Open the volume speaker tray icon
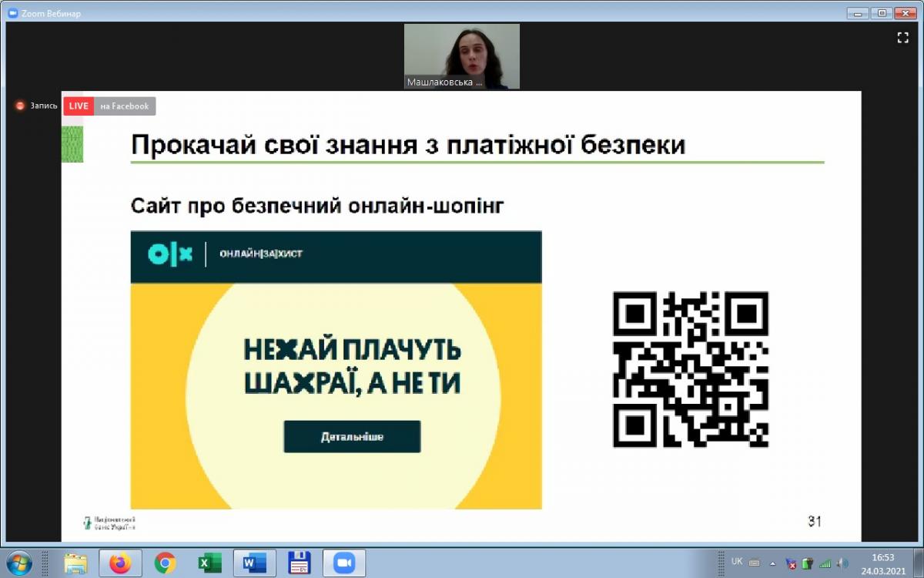924x578 pixels. pyautogui.click(x=843, y=563)
